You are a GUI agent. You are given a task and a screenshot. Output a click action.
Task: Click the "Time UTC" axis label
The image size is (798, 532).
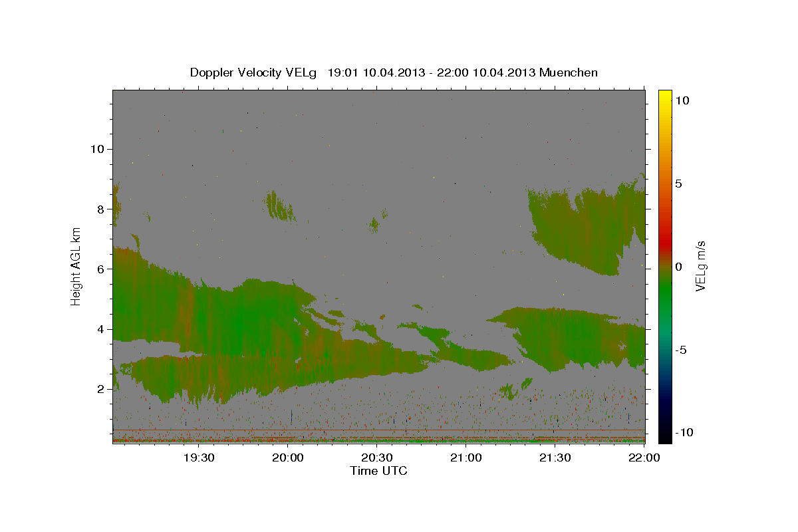tap(378, 471)
